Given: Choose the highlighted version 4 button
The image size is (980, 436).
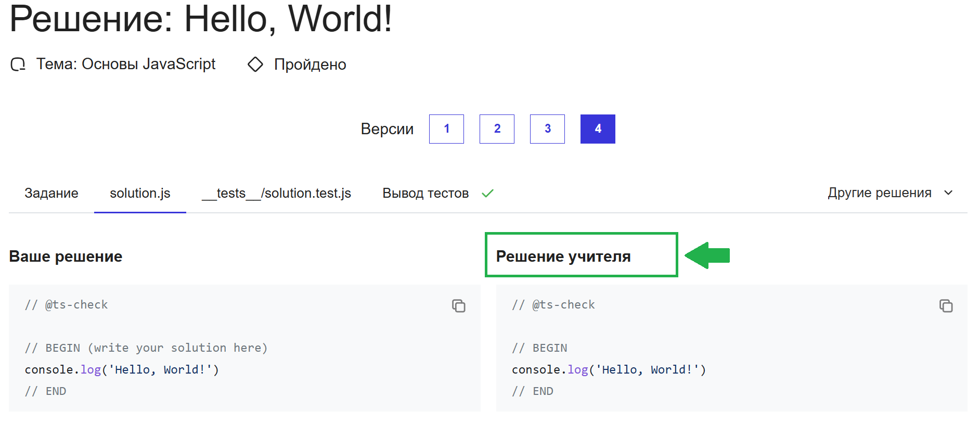Looking at the screenshot, I should 598,129.
